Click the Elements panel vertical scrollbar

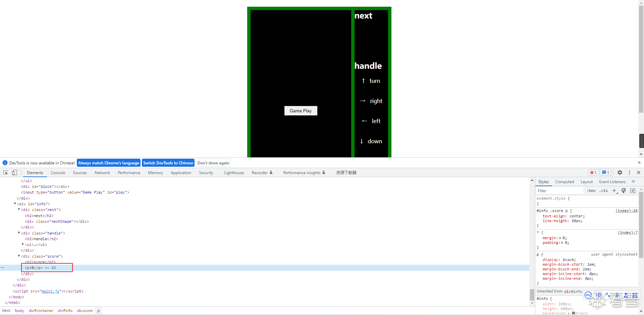coord(532,295)
